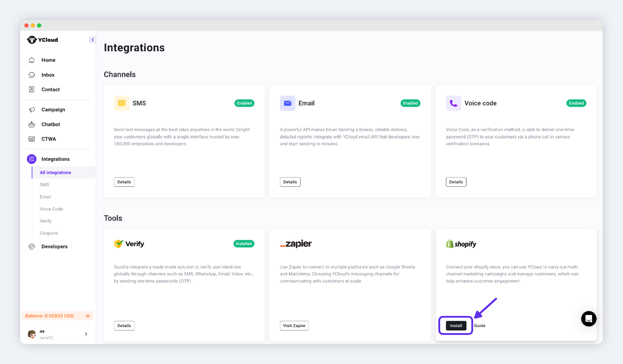Open the Campaign megaphone icon

coord(32,110)
